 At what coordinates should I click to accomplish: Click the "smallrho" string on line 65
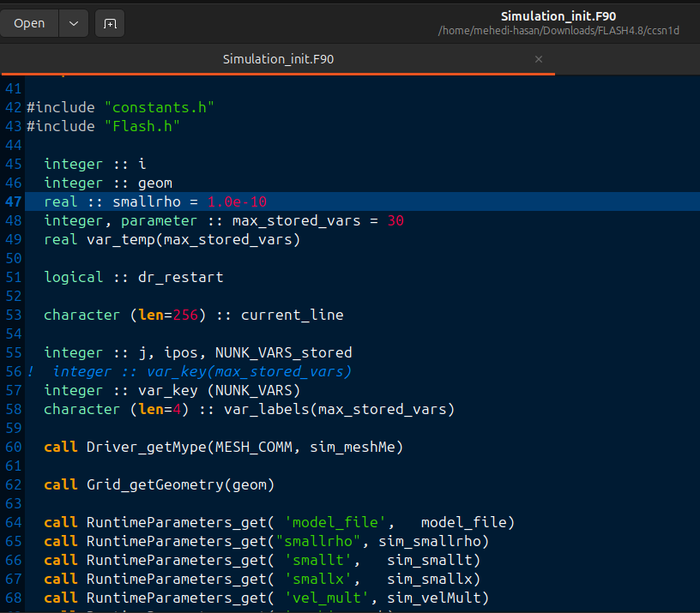coord(318,541)
